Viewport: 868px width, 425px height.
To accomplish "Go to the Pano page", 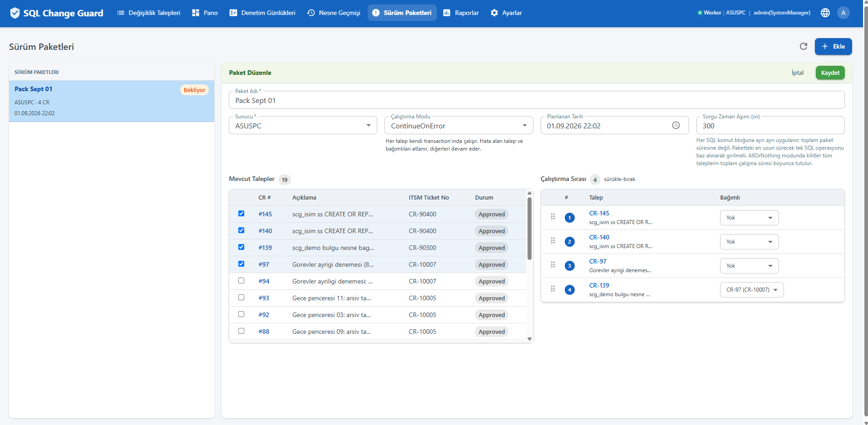I will (x=205, y=13).
